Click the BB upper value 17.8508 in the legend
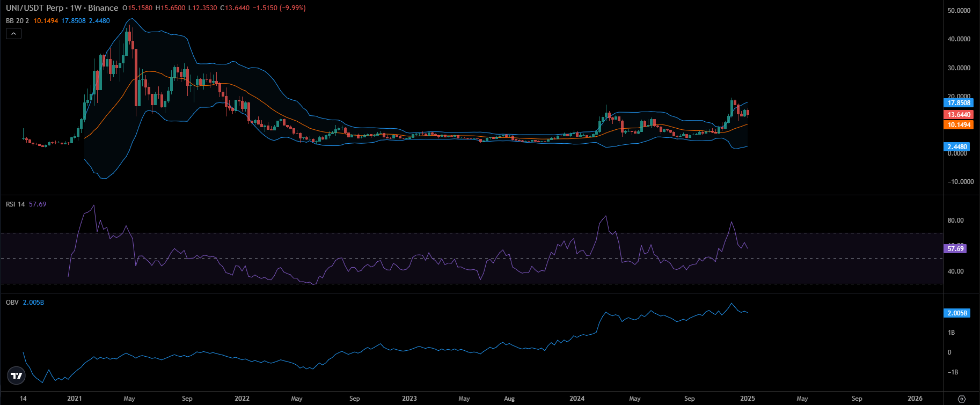 (x=74, y=21)
